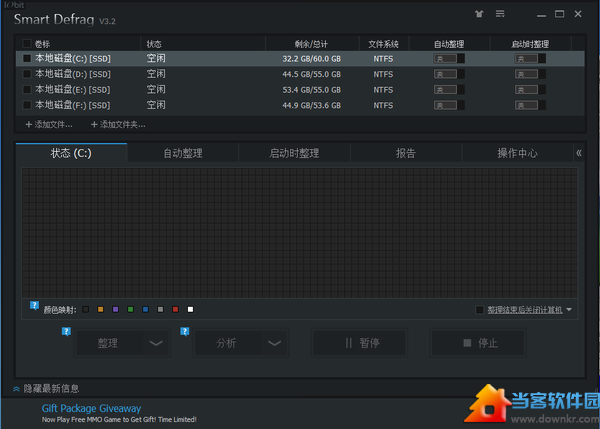Click the 卷标 column header

click(42, 44)
